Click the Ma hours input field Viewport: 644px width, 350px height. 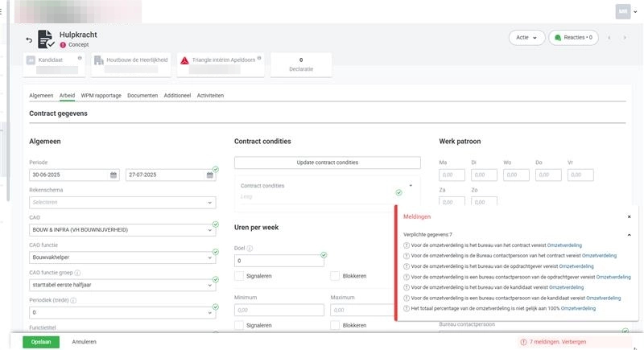pos(451,175)
